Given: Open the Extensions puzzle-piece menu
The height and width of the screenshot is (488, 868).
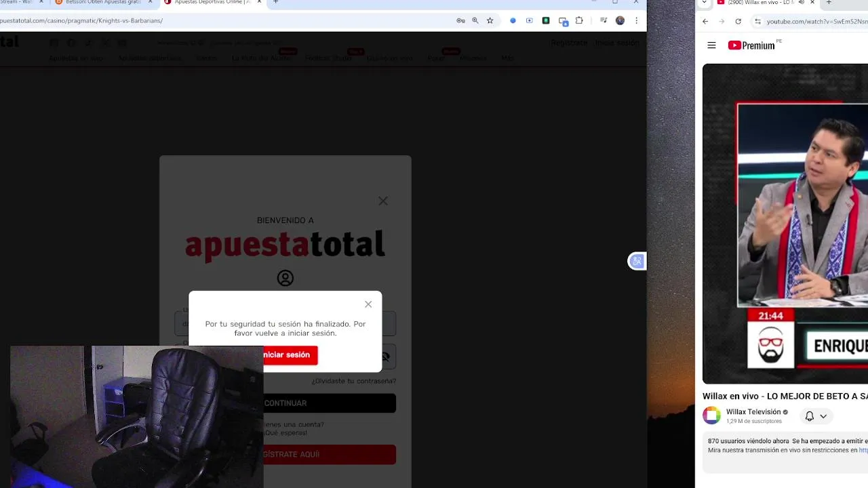Looking at the screenshot, I should (579, 20).
